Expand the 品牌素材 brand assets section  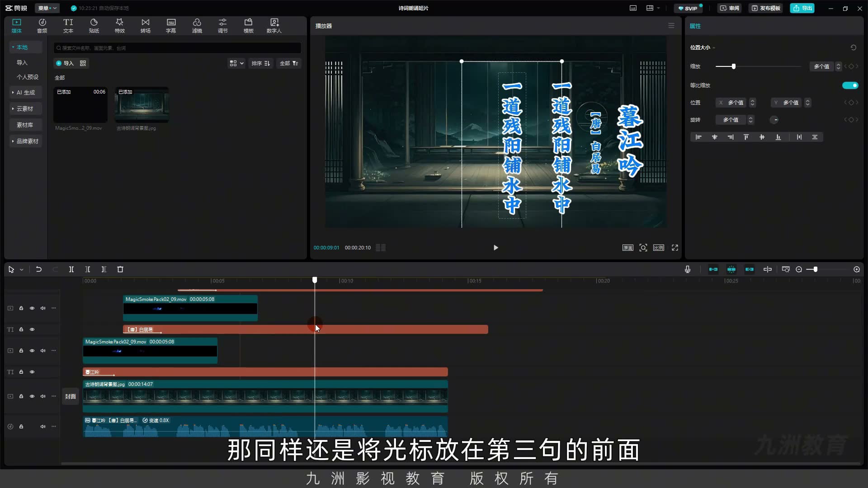(x=25, y=141)
